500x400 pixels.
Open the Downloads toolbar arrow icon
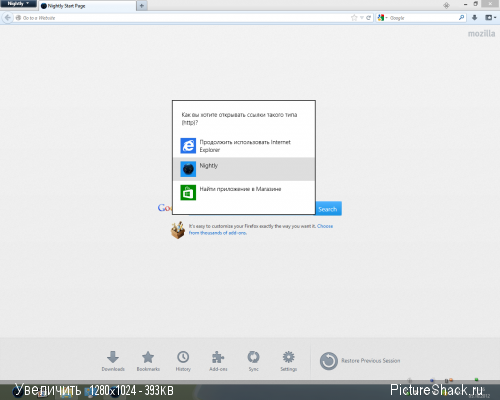(x=475, y=18)
